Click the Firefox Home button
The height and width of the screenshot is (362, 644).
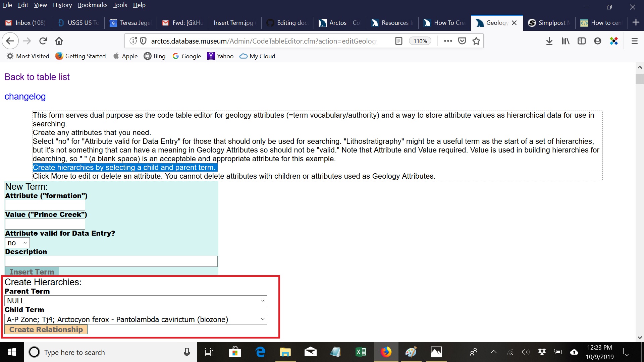[59, 41]
